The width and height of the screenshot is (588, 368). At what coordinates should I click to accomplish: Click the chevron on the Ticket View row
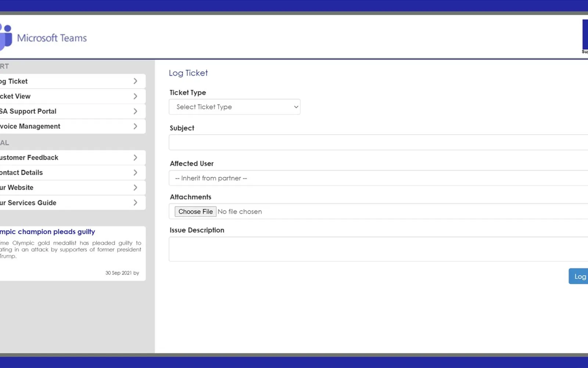(x=135, y=96)
